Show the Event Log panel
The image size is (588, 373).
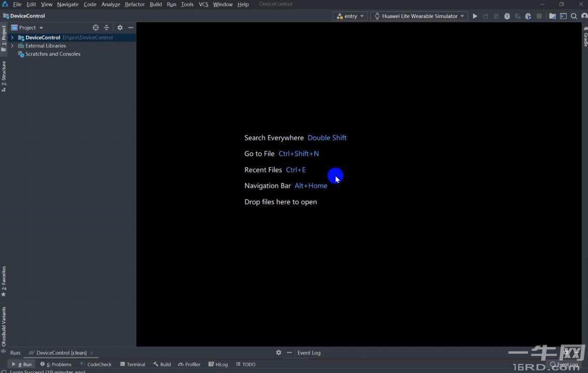coord(309,352)
